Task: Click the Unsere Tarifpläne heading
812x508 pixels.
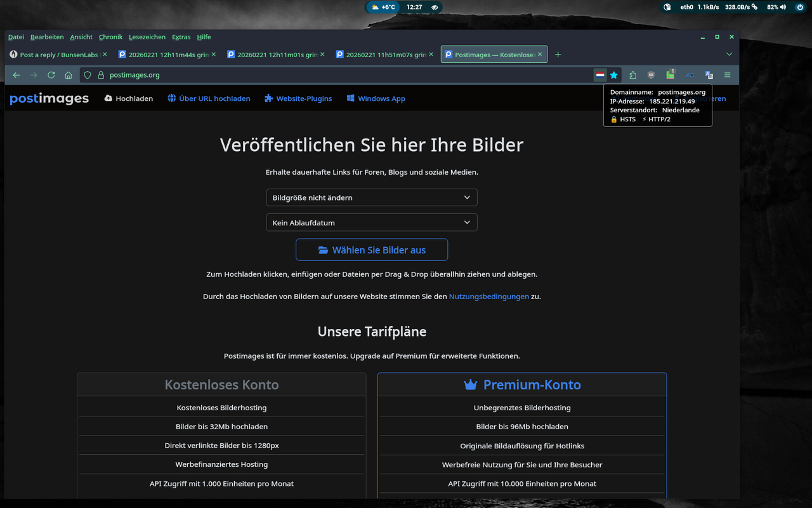Action: click(372, 331)
